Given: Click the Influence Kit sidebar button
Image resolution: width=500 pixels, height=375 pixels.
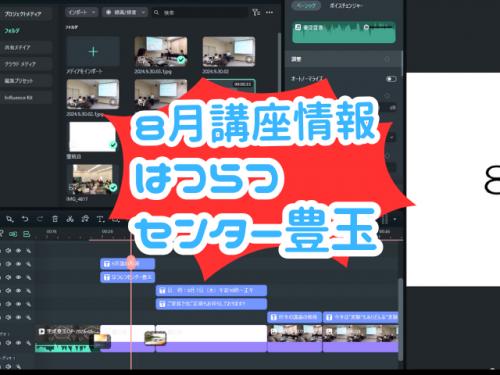Looking at the screenshot, I should click(26, 98).
